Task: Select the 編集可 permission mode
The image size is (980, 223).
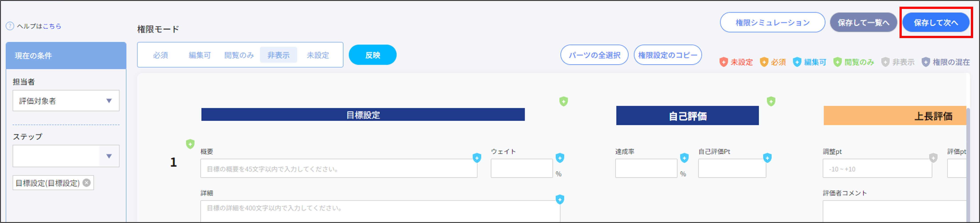Action: [199, 55]
